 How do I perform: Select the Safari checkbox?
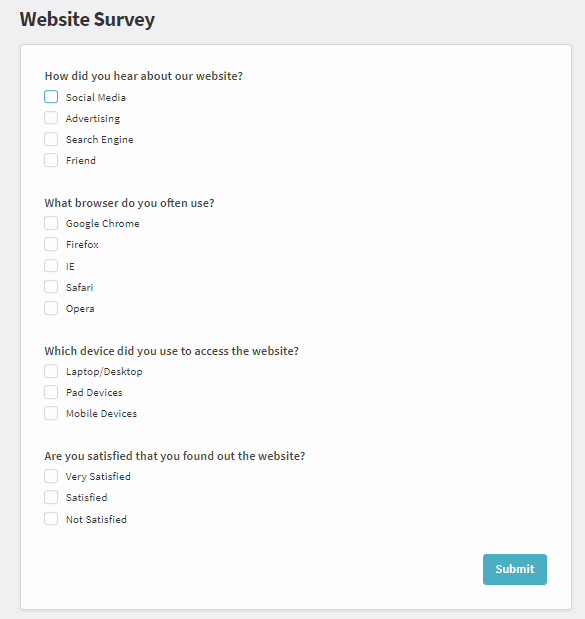(51, 287)
